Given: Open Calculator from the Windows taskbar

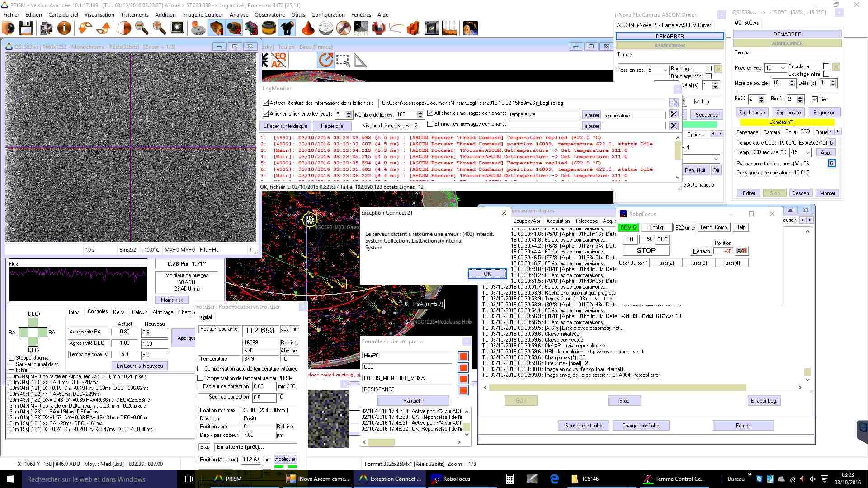Looking at the screenshot, I should coord(509,479).
